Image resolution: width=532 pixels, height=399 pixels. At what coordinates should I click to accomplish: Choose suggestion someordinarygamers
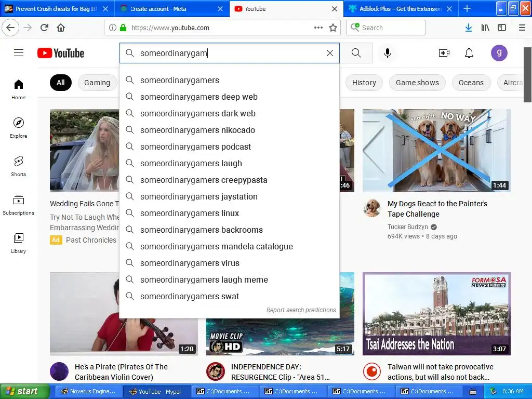pyautogui.click(x=229, y=80)
